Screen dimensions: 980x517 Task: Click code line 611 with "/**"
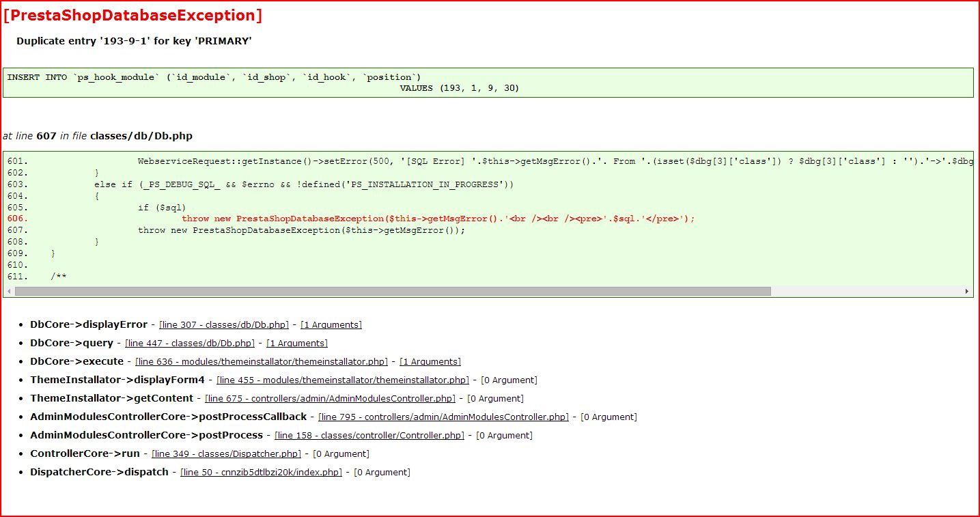pos(37,277)
